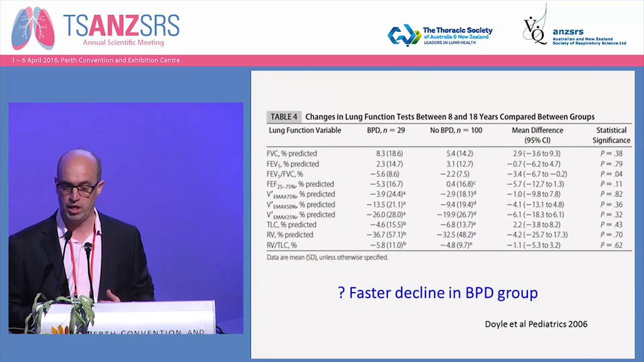Click the Faster decline in BPD group text
This screenshot has height=362, width=644.
(x=437, y=293)
